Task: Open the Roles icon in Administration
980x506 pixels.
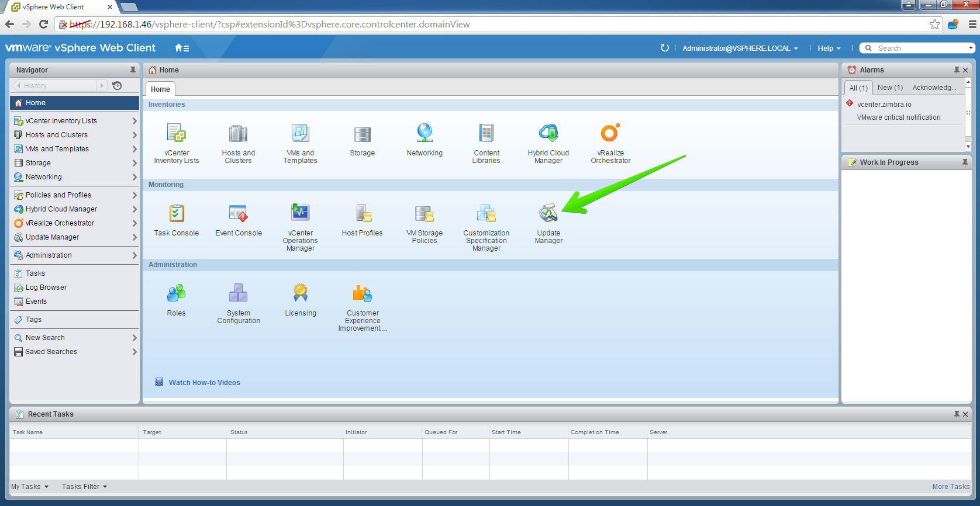Action: (177, 293)
